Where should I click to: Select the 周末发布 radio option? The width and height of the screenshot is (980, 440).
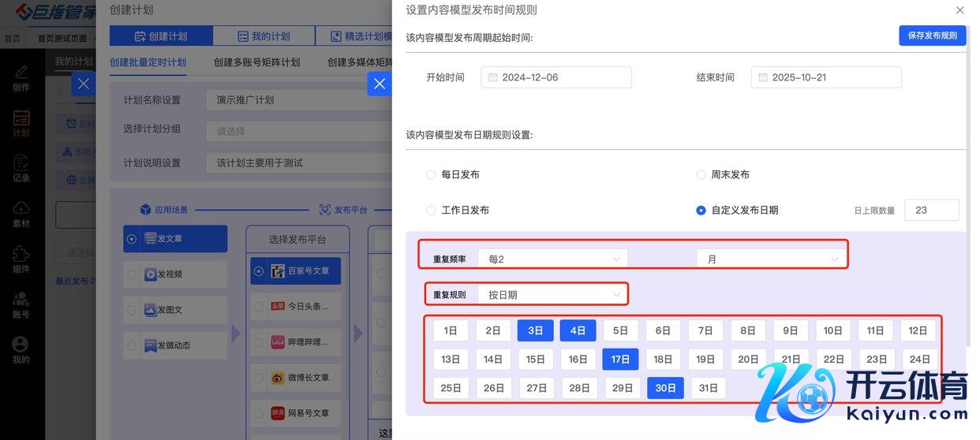[x=701, y=175]
